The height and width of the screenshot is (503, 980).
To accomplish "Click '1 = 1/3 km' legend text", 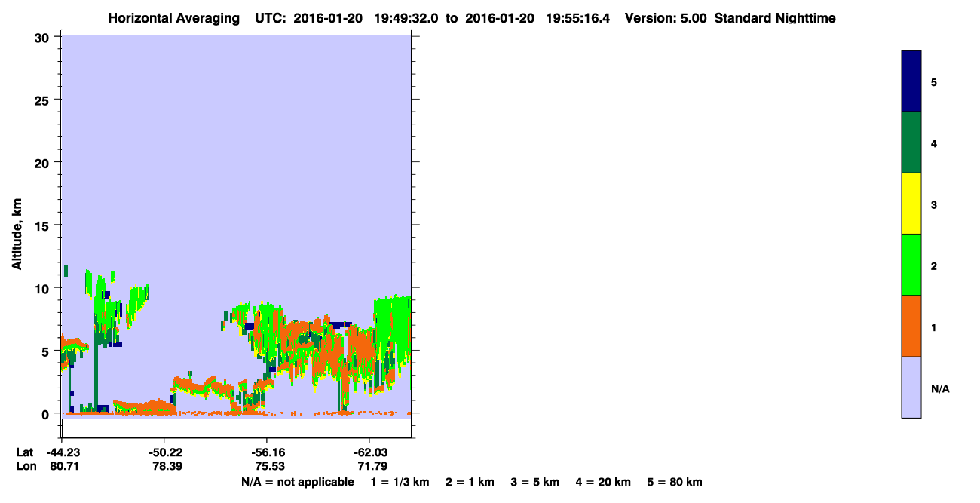I will 400,482.
